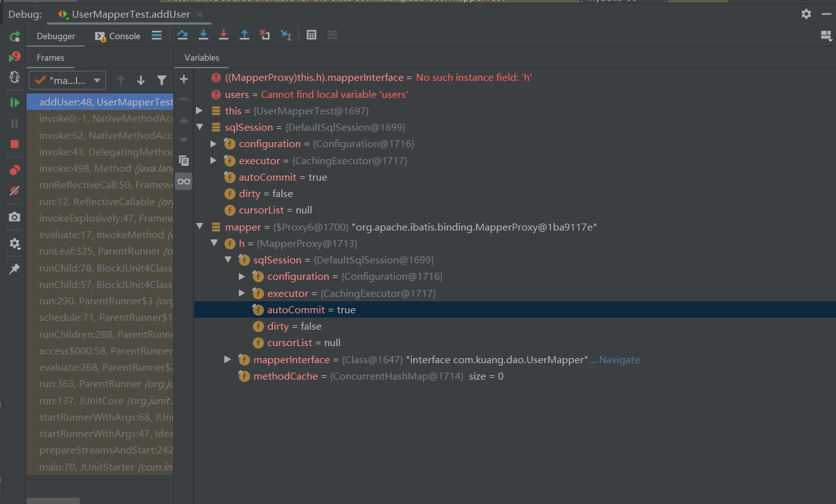
Task: Rerun the UserMapperTest.addUser debug session
Action: (14, 37)
